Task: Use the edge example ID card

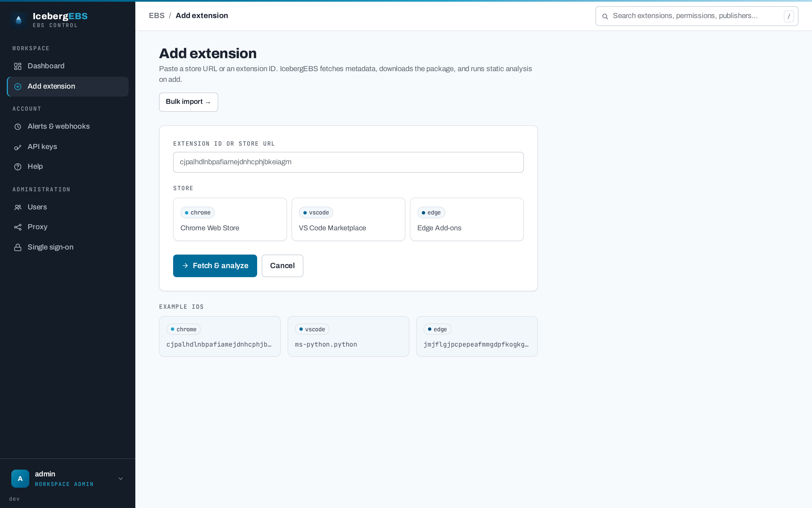Action: pyautogui.click(x=477, y=336)
